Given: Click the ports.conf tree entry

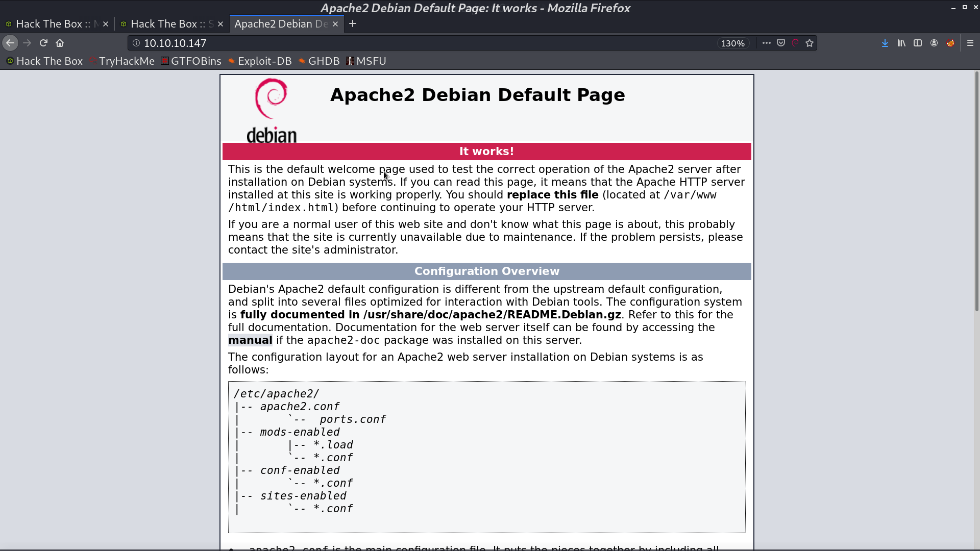Looking at the screenshot, I should coord(353,419).
